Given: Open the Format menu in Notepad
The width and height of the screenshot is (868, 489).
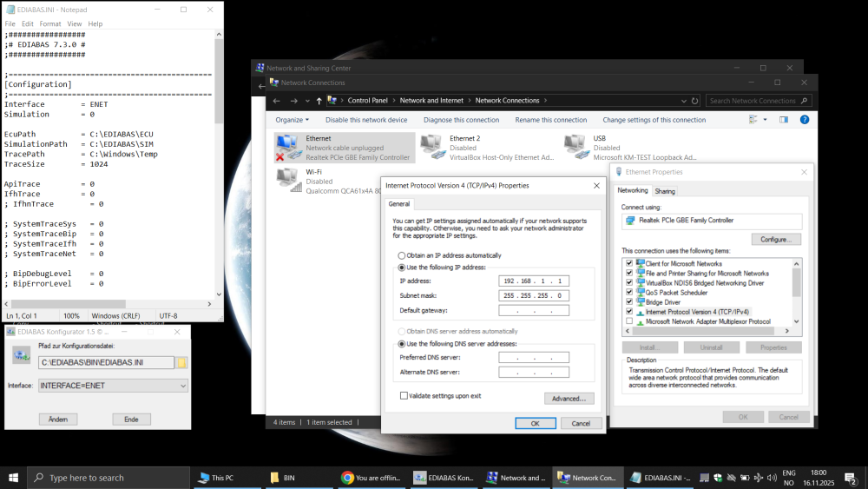Looking at the screenshot, I should (50, 24).
